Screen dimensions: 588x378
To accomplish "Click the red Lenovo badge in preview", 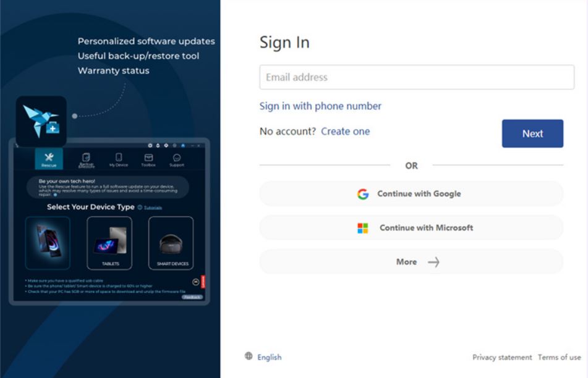I will (203, 282).
